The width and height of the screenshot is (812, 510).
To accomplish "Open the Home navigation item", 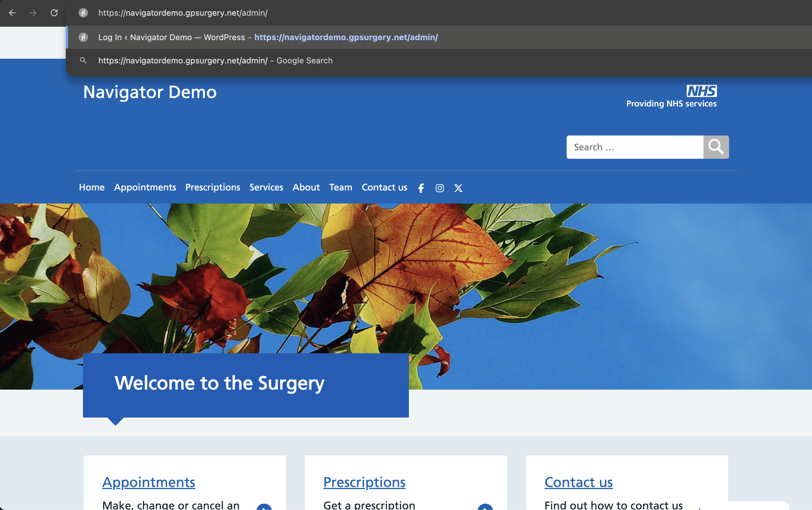I will (x=92, y=187).
